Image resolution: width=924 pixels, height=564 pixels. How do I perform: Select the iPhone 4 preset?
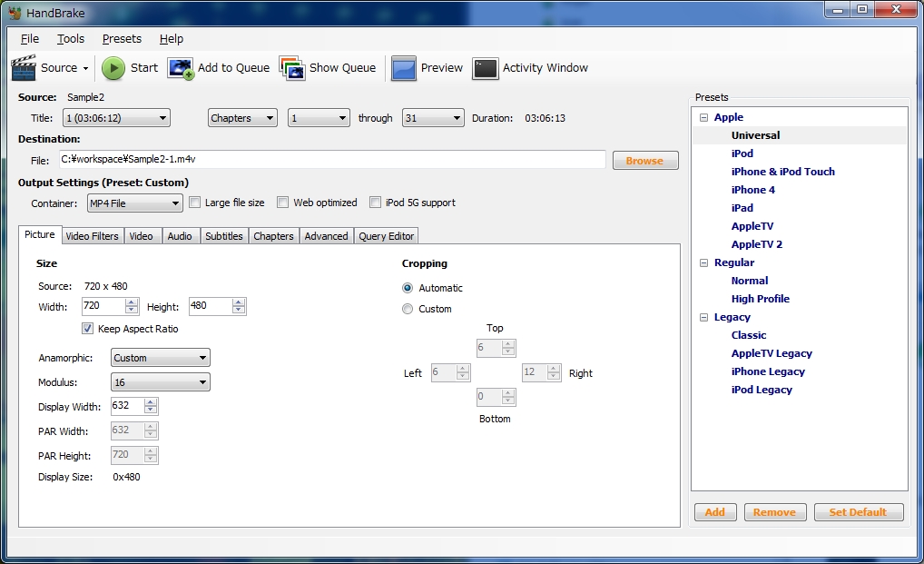pyautogui.click(x=753, y=190)
